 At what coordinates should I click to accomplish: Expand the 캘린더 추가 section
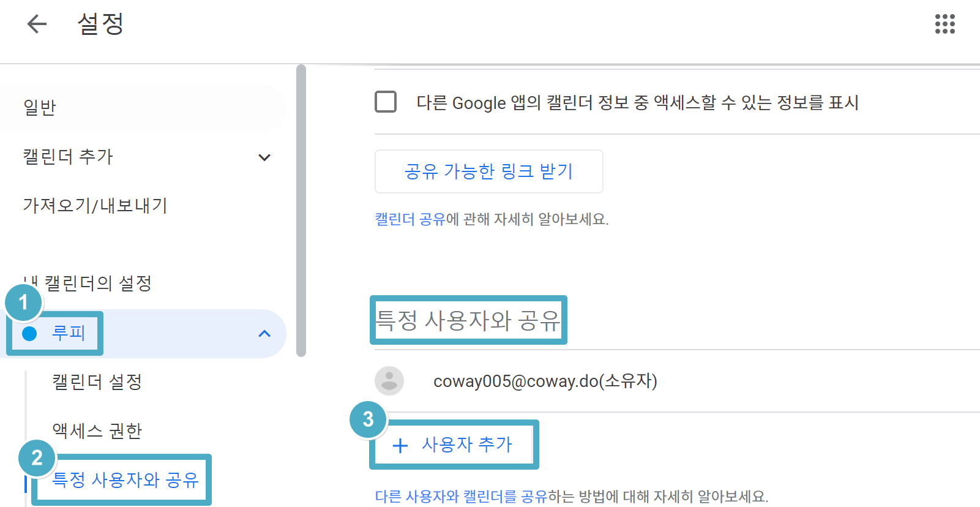point(264,157)
